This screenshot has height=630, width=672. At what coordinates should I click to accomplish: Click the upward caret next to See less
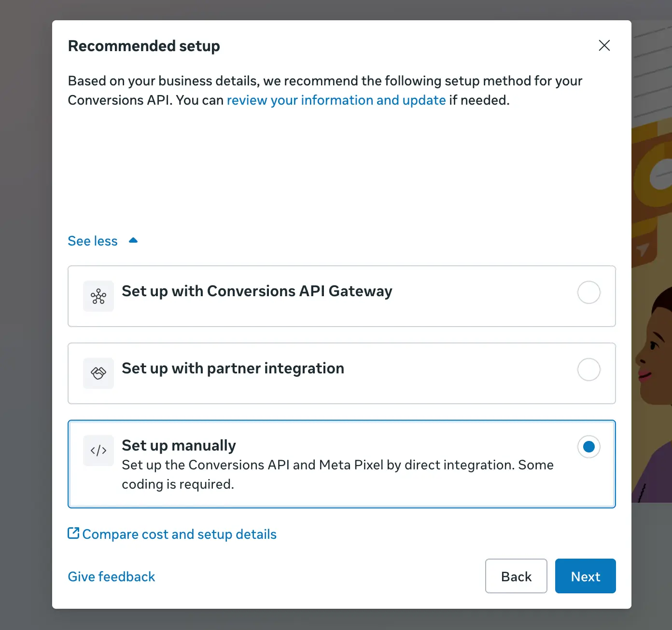133,240
